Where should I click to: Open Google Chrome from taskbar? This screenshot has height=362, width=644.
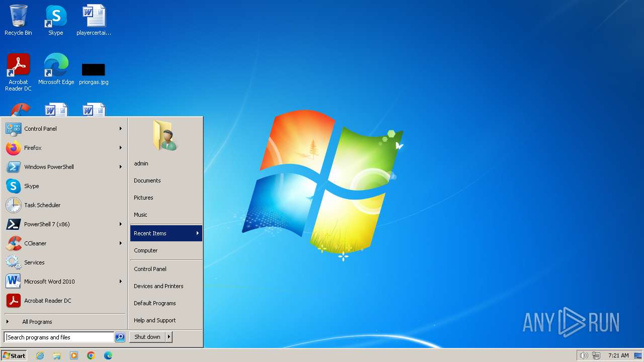pyautogui.click(x=91, y=355)
